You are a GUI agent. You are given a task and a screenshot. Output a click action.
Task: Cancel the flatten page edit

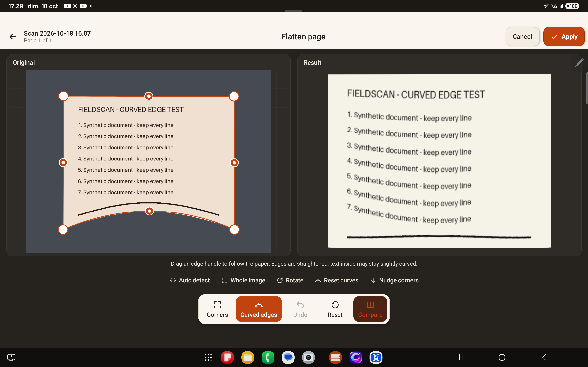(522, 37)
